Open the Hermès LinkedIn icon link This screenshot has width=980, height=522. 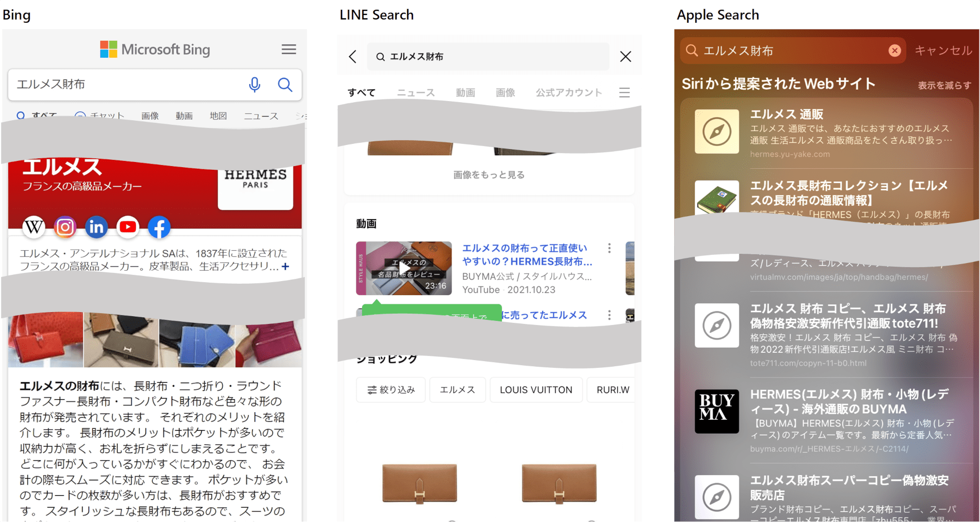pos(96,227)
